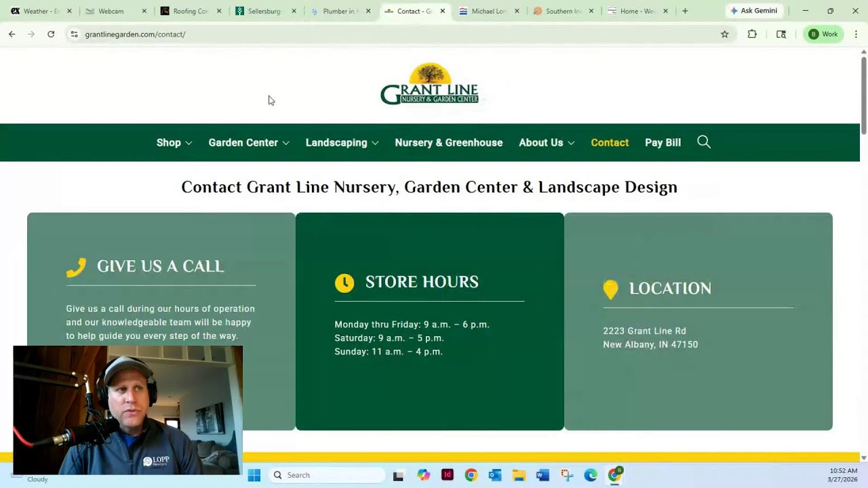Click the Ask Gemini button
This screenshot has height=488, width=868.
pos(753,11)
